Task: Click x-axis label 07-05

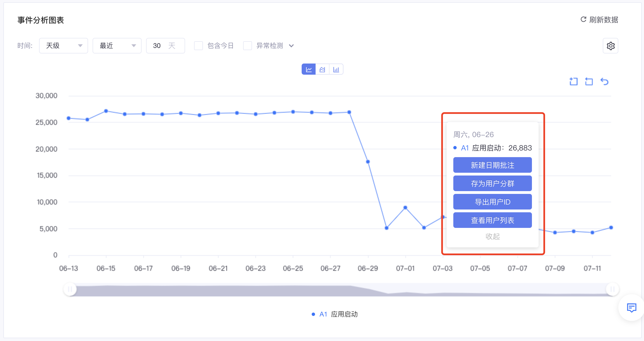Action: 480,268
